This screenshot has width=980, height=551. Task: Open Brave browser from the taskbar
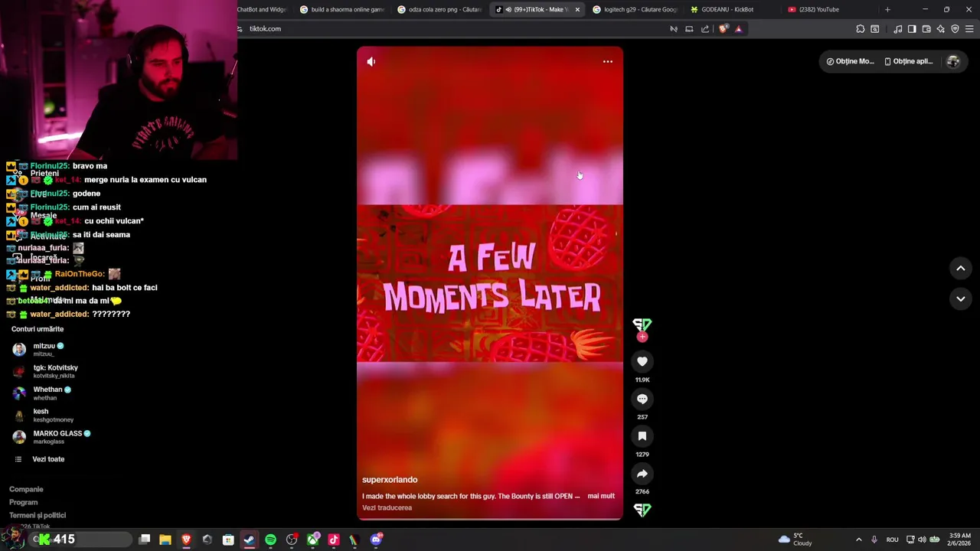[x=186, y=540]
